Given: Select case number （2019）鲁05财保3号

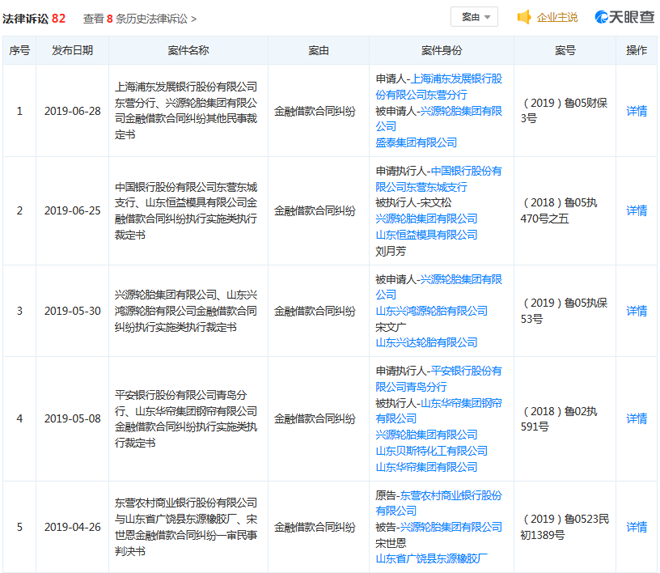Looking at the screenshot, I should [x=564, y=111].
